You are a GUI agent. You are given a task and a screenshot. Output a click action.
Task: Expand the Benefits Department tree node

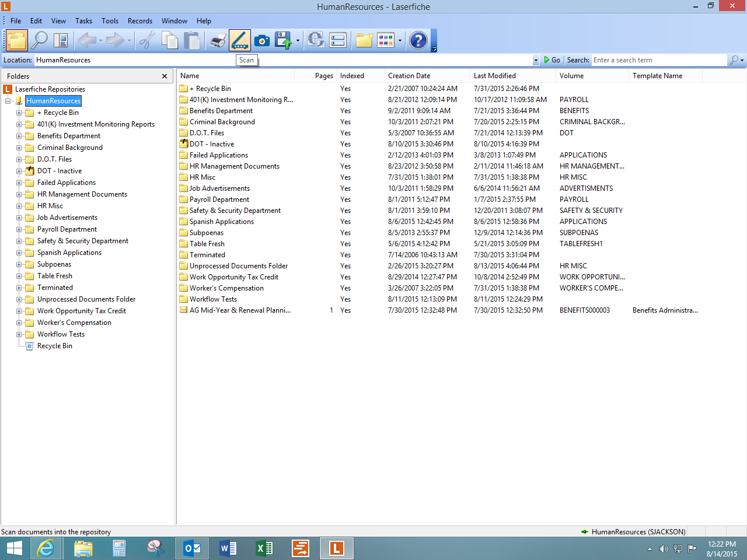point(19,136)
